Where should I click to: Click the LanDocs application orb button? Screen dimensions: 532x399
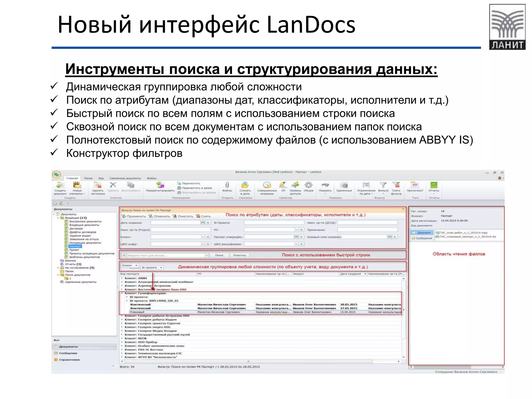tap(57, 174)
